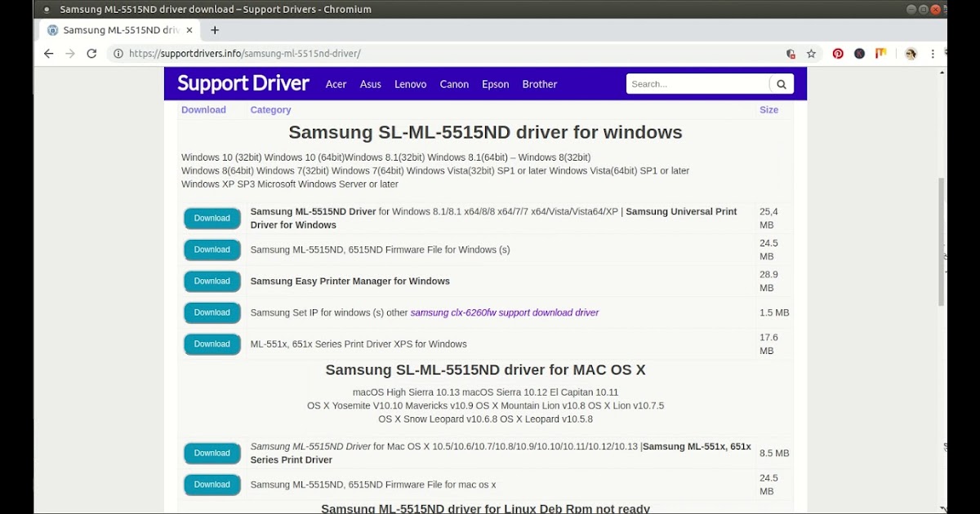Select the Samsung ML-5515ND driver tab
This screenshot has height=514, width=980.
point(121,30)
